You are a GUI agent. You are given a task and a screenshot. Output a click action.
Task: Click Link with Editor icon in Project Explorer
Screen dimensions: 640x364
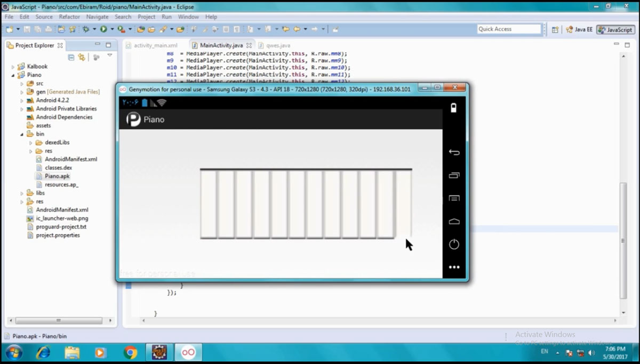pos(82,57)
